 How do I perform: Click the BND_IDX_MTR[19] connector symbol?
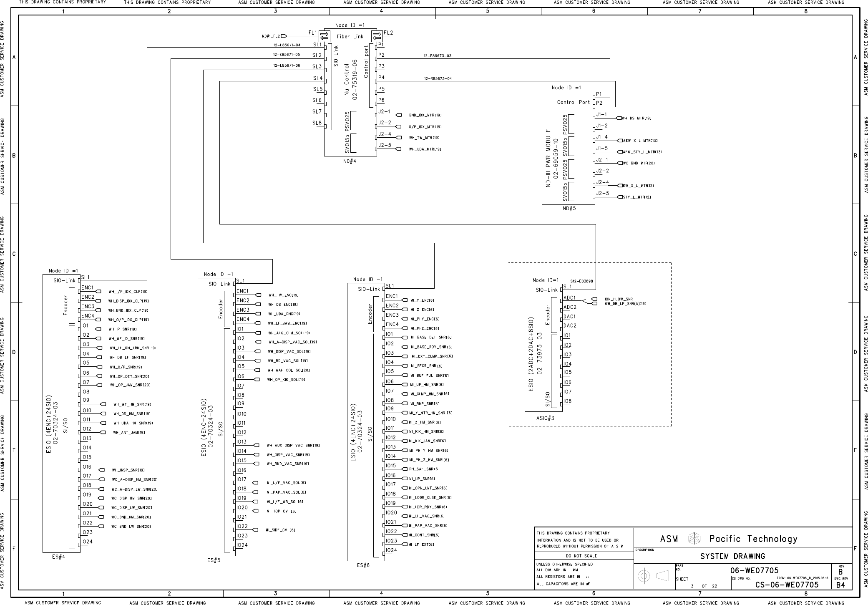point(398,115)
